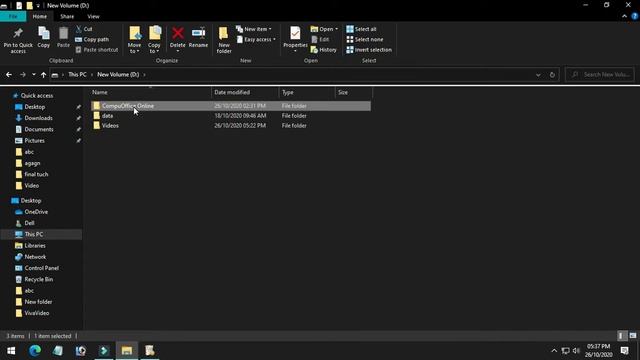Sort by Date modified column header

pyautogui.click(x=245, y=92)
